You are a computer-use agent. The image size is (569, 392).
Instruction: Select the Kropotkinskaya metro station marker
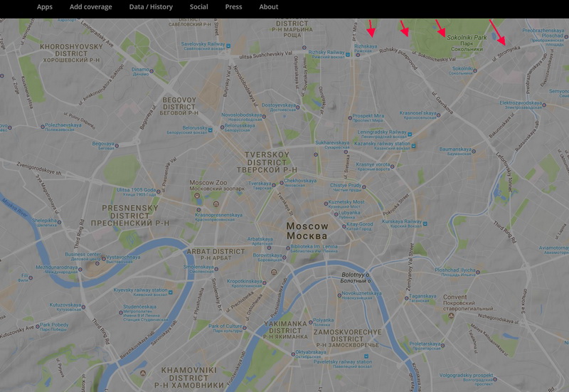265,282
